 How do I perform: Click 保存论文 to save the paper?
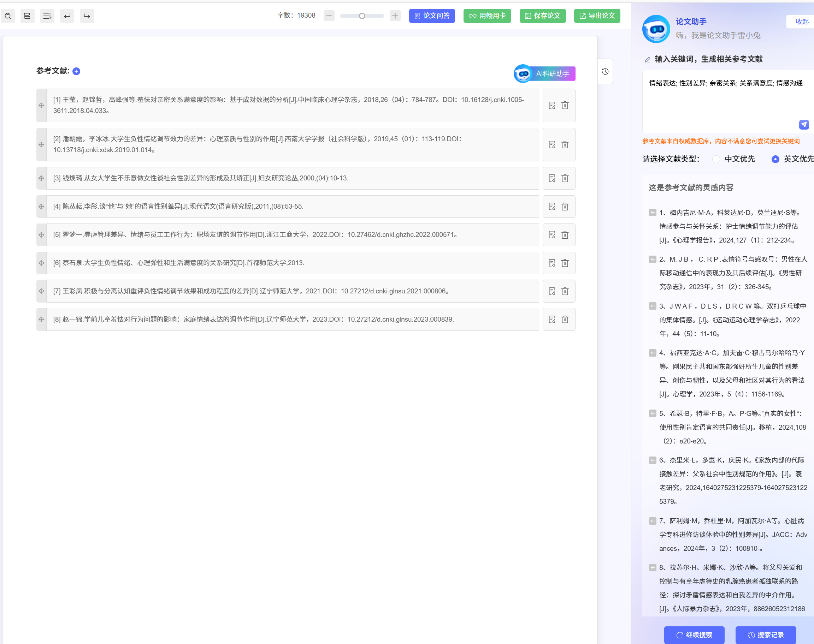[x=542, y=16]
